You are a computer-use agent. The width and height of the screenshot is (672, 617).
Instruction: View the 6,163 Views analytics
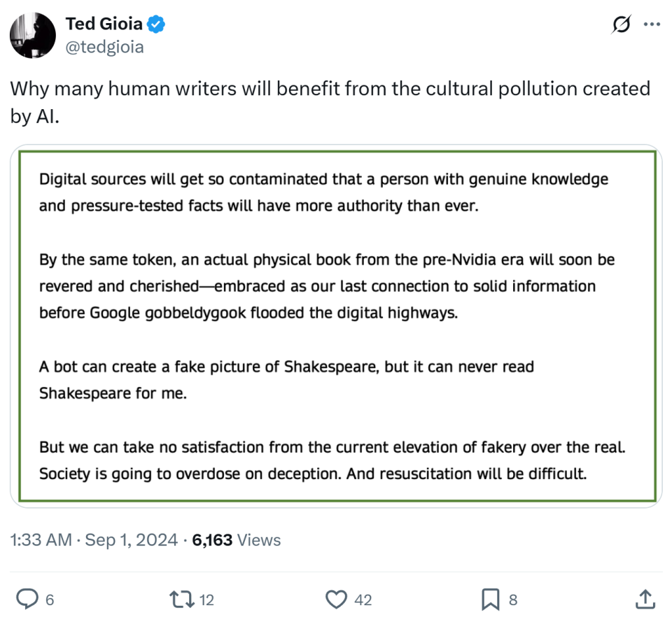(x=235, y=540)
